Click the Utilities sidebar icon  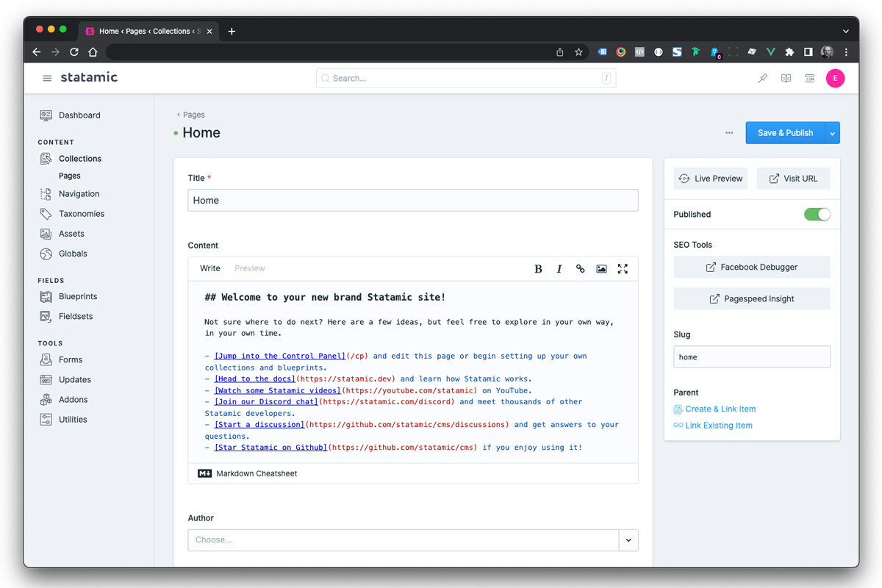46,419
